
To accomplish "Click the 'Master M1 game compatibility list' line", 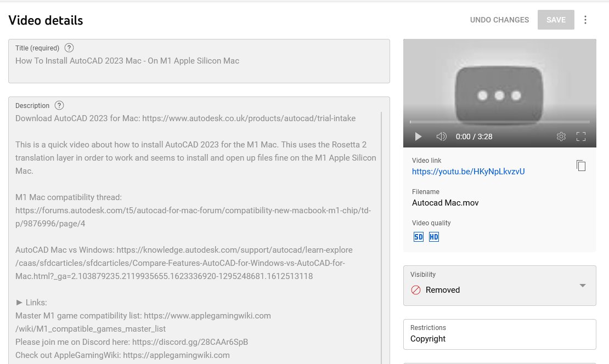I will tap(143, 316).
